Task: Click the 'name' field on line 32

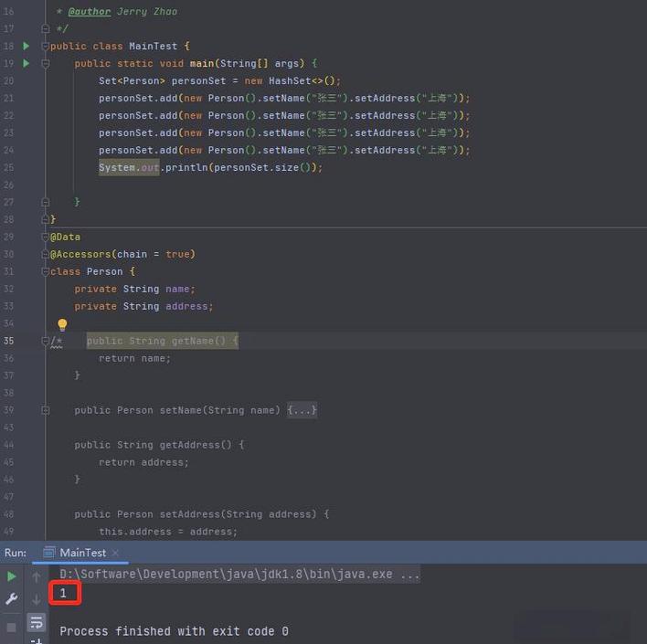Action: click(177, 289)
